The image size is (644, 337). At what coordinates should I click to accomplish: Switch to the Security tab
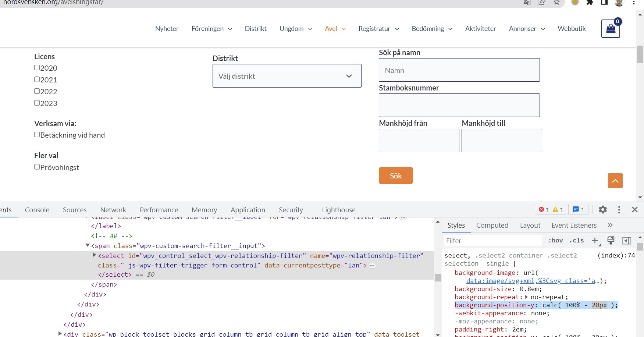tap(291, 210)
